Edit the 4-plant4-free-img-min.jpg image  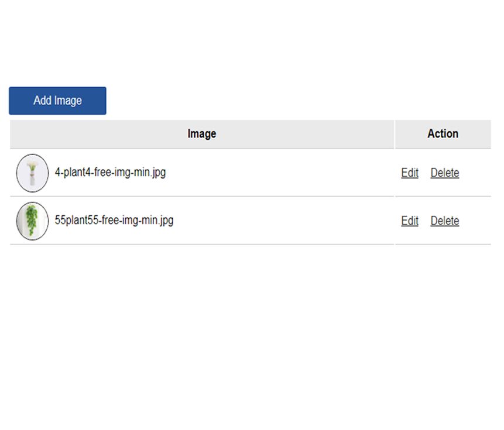click(x=410, y=173)
